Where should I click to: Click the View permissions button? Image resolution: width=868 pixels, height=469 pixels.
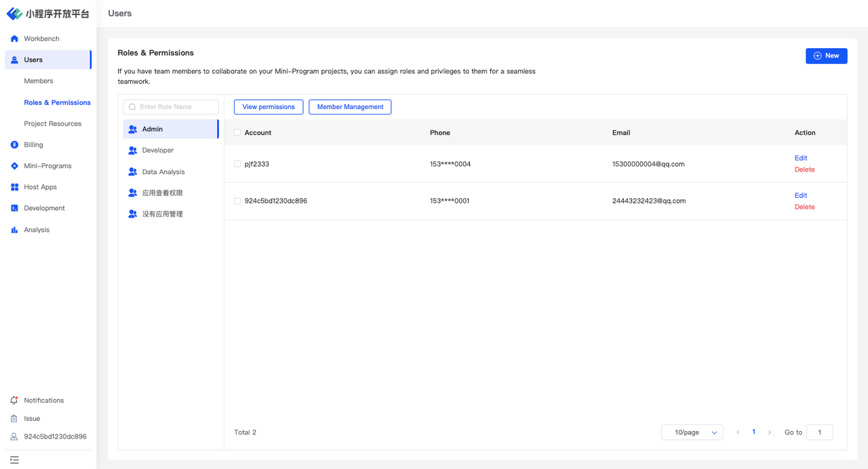[269, 107]
